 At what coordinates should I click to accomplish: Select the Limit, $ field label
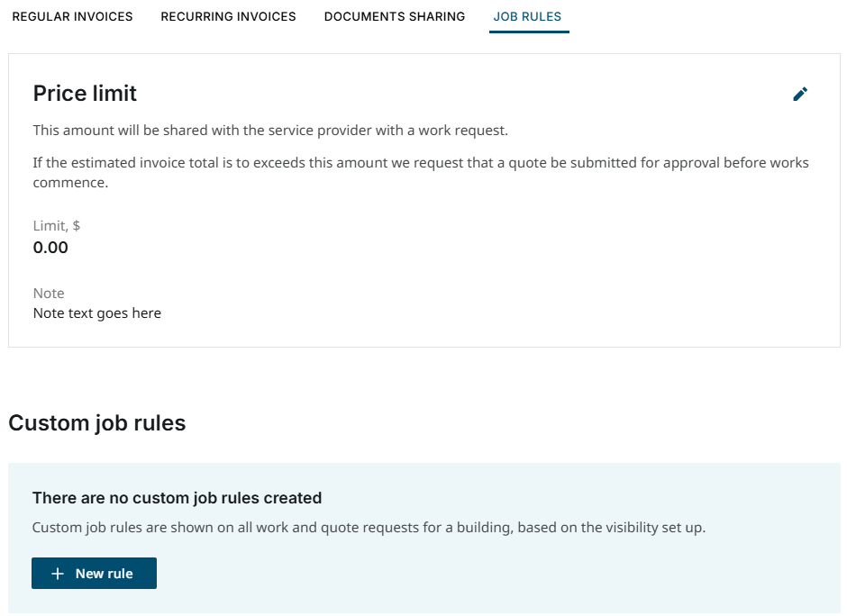click(x=56, y=225)
